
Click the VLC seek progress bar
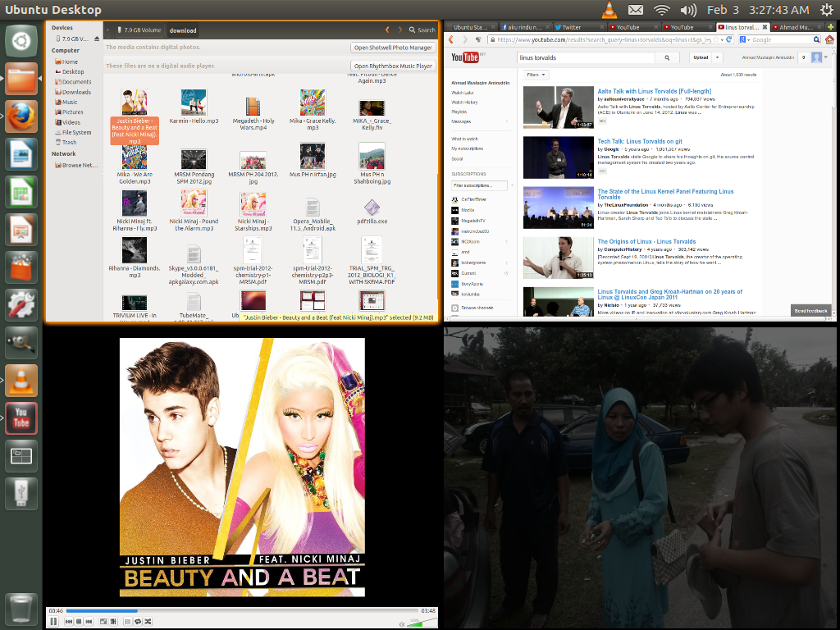point(242,610)
